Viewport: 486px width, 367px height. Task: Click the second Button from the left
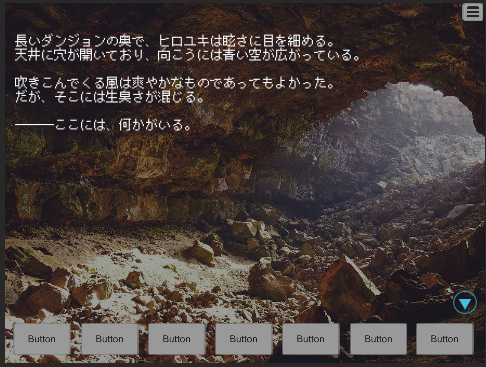coord(110,339)
